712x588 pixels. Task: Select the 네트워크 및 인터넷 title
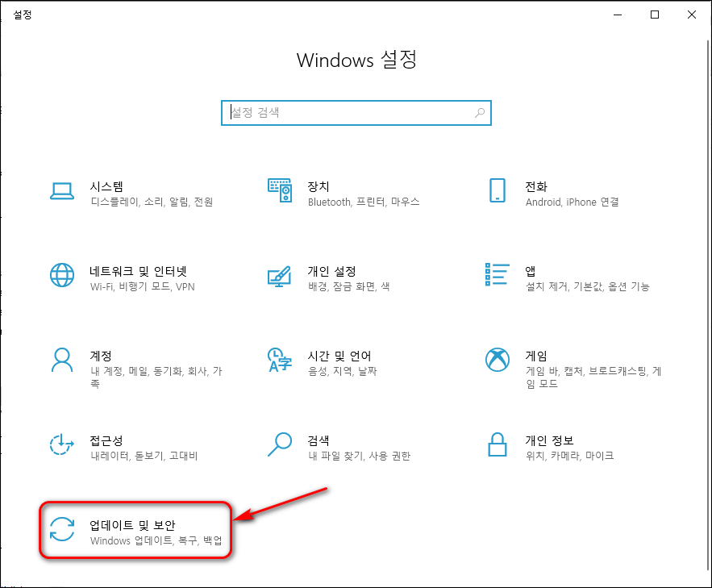click(x=138, y=272)
